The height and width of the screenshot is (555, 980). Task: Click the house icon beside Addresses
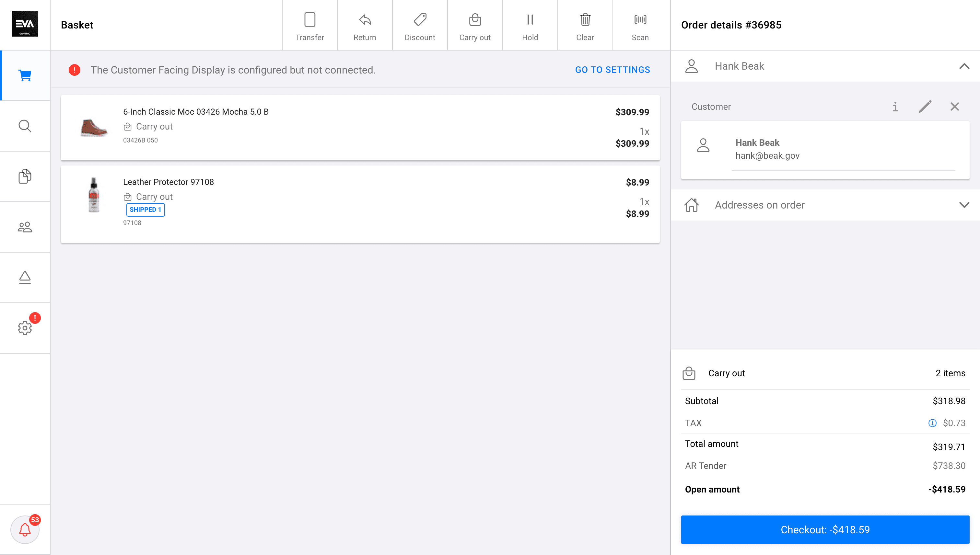[691, 205]
